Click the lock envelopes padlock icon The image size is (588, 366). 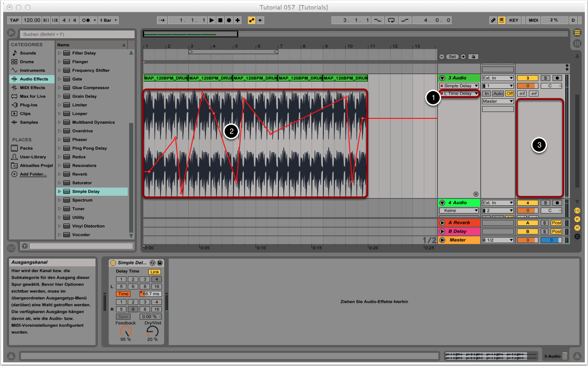click(x=473, y=56)
